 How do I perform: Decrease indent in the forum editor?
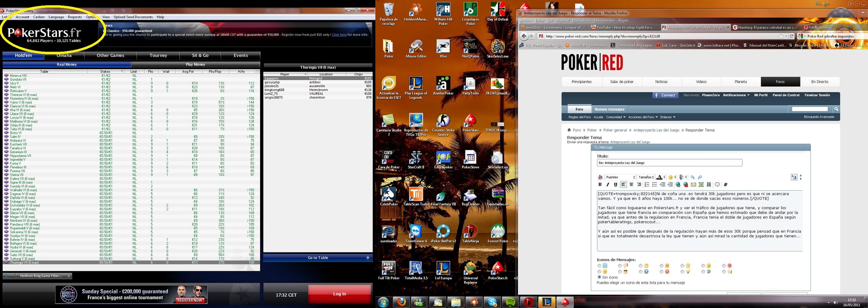(x=662, y=185)
